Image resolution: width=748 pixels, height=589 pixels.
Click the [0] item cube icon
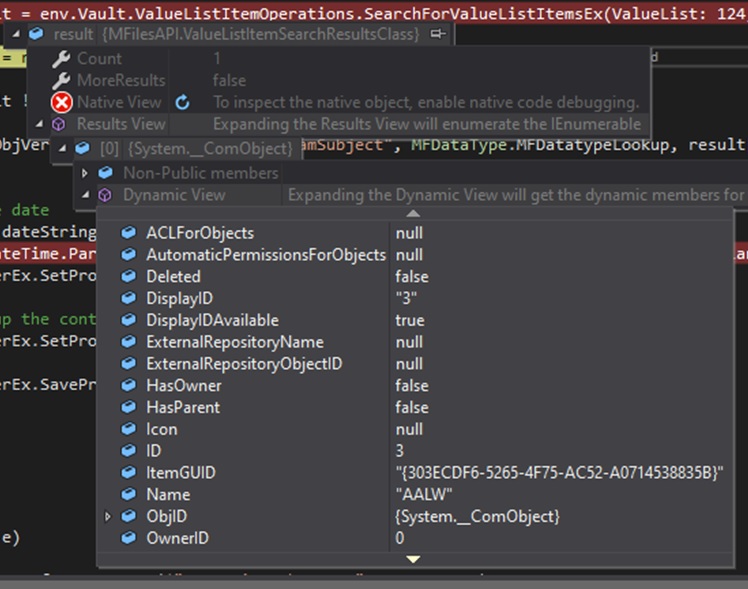[x=82, y=148]
